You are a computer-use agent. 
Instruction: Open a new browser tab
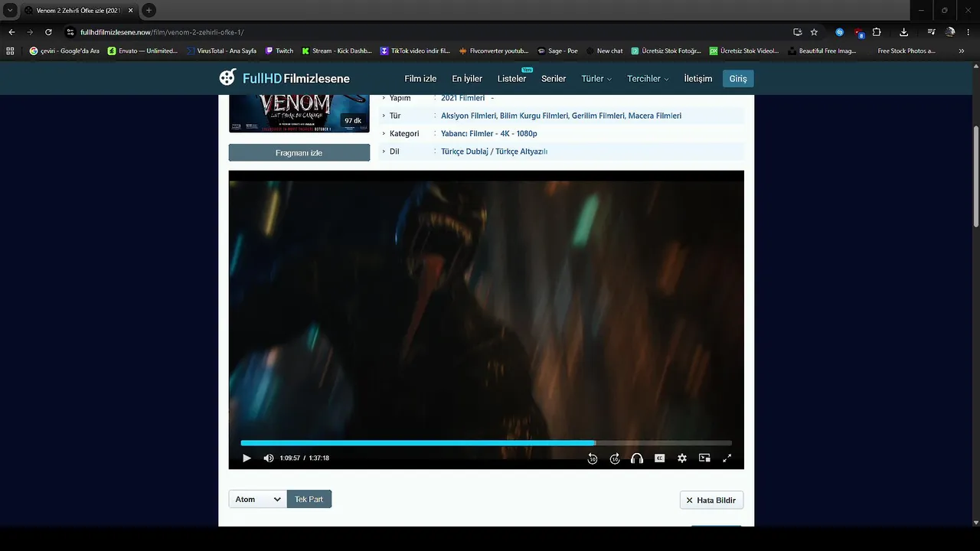149,10
